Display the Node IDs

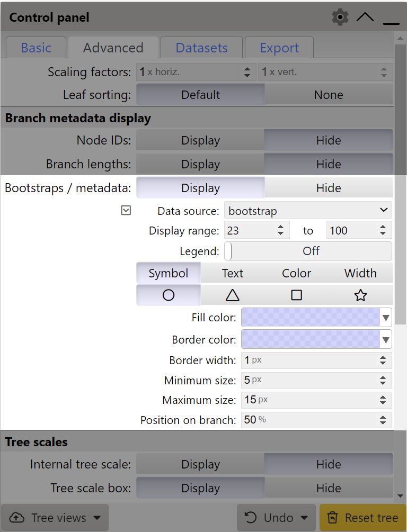(200, 140)
